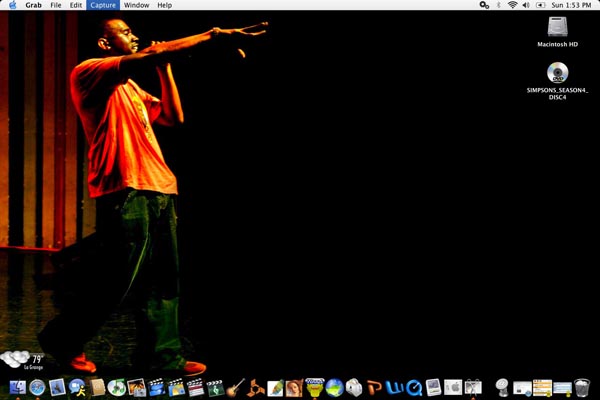Launch Safari compass icon in dock
This screenshot has height=400, width=600.
click(x=38, y=388)
